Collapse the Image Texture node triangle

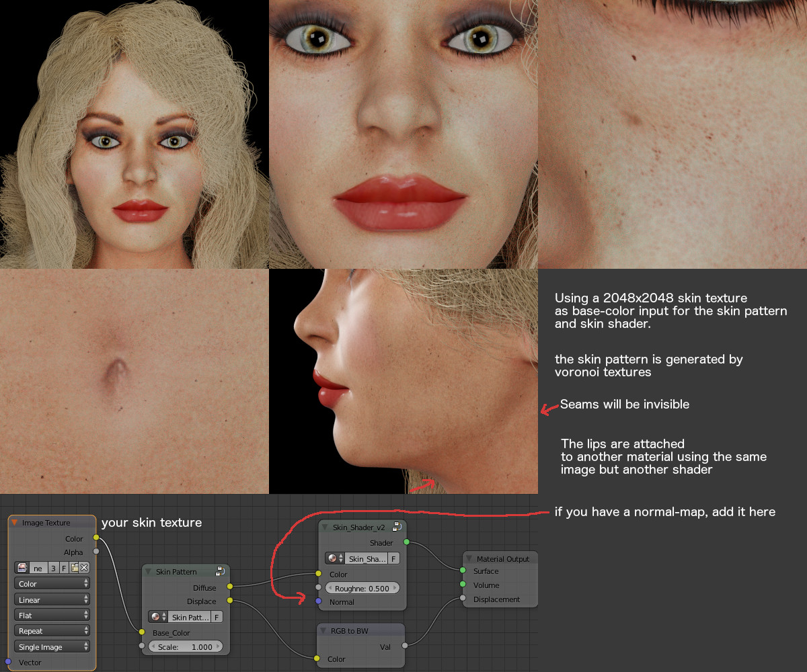coord(14,523)
